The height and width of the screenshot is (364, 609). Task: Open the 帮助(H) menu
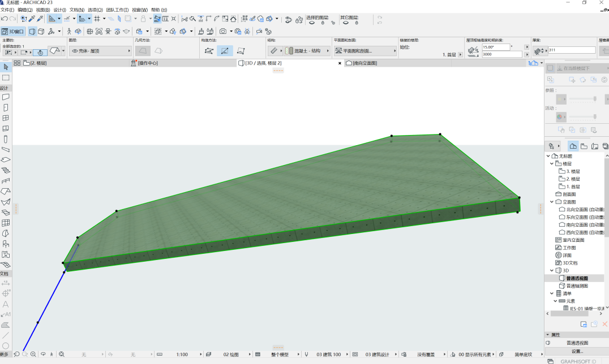pos(159,10)
